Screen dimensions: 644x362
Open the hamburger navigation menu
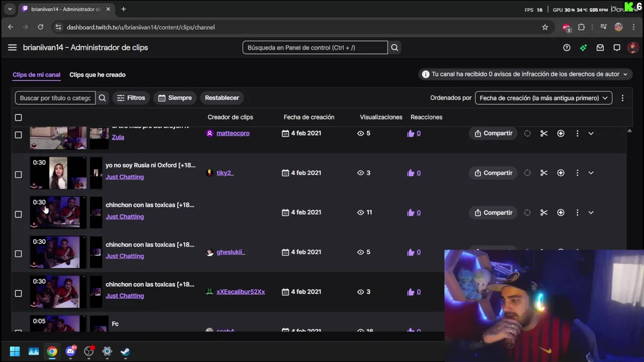[x=12, y=47]
